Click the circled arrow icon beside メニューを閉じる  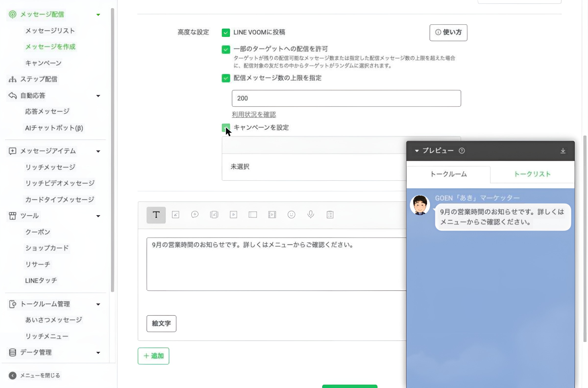(12, 376)
